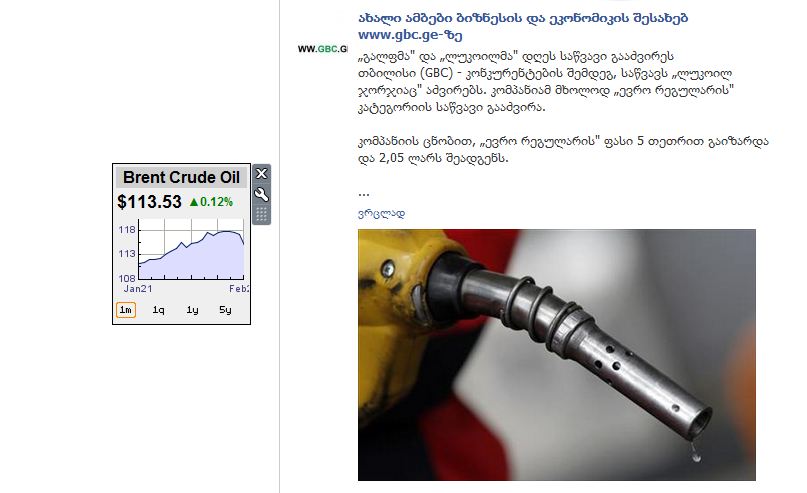Image resolution: width=807 pixels, height=493 pixels.
Task: Click the dotted drag grip of the gadget
Action: (x=261, y=214)
